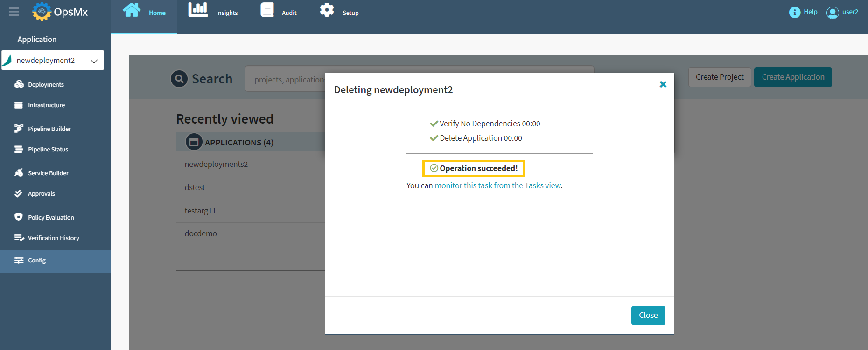This screenshot has width=868, height=350.
Task: Expand the newdeployment2 application dropdown
Action: click(94, 61)
